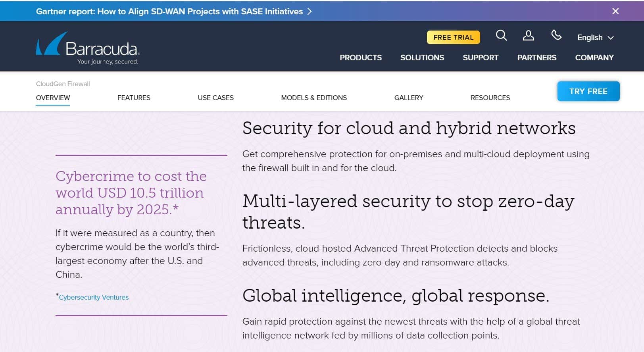Click the Barracuda logo
This screenshot has width=644, height=352.
[x=88, y=48]
